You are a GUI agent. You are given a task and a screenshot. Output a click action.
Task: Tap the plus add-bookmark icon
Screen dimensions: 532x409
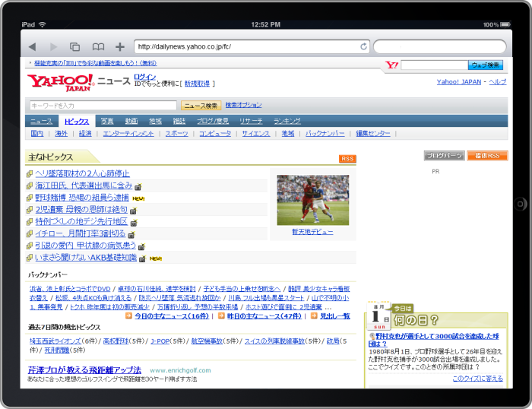tap(120, 46)
